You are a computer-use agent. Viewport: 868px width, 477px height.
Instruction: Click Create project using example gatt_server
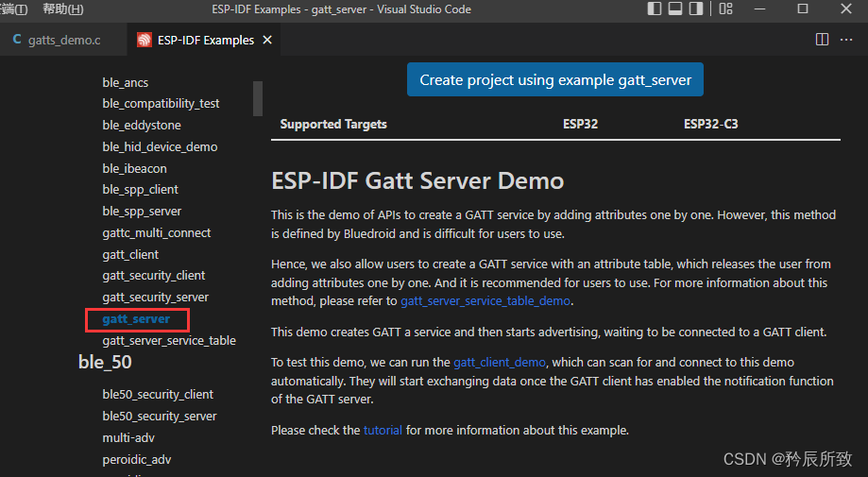pos(555,80)
